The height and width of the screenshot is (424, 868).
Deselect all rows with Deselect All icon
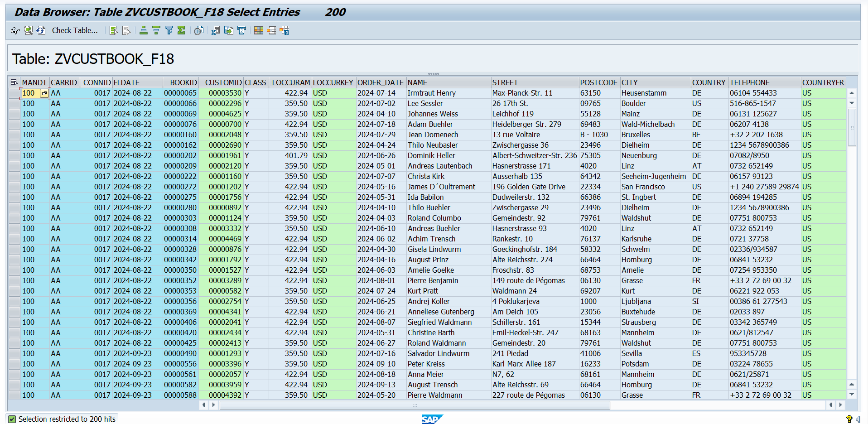coord(126,30)
